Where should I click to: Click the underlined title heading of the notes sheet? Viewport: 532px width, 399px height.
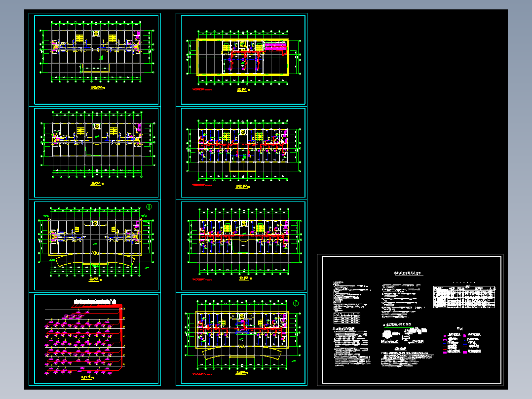pyautogui.click(x=408, y=273)
